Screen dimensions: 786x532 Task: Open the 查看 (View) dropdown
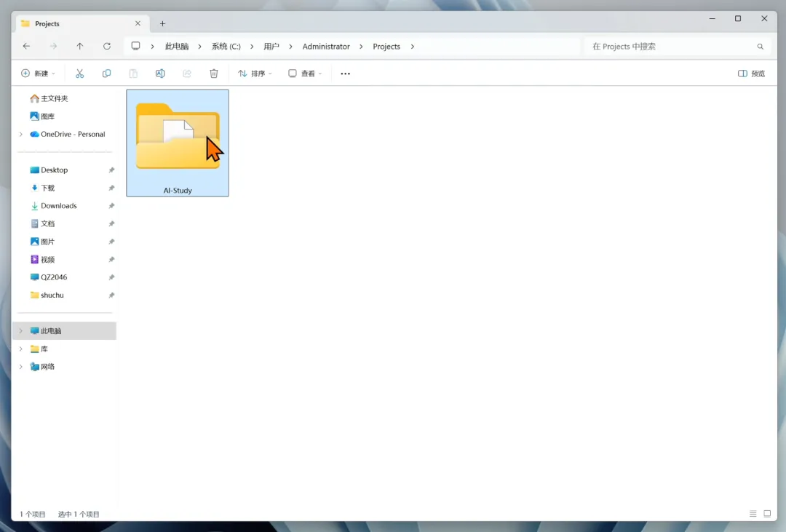point(305,74)
